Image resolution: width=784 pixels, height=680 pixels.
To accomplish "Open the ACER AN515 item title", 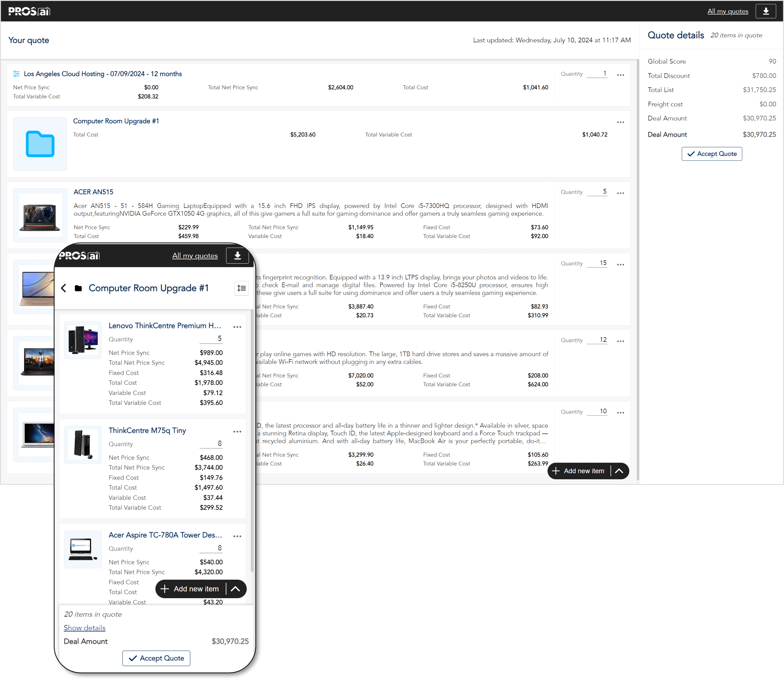I will 93,192.
